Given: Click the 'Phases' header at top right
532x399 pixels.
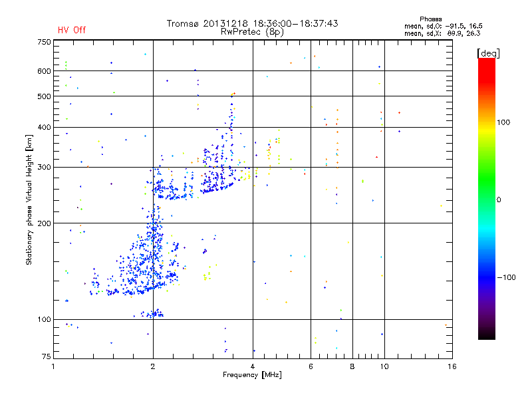Looking at the screenshot, I should pos(430,19).
